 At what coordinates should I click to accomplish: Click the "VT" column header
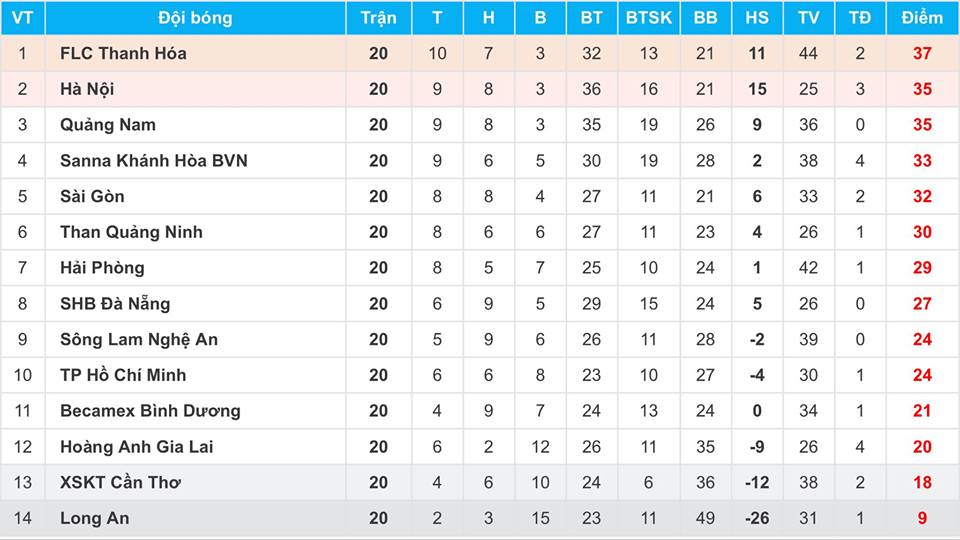22,18
